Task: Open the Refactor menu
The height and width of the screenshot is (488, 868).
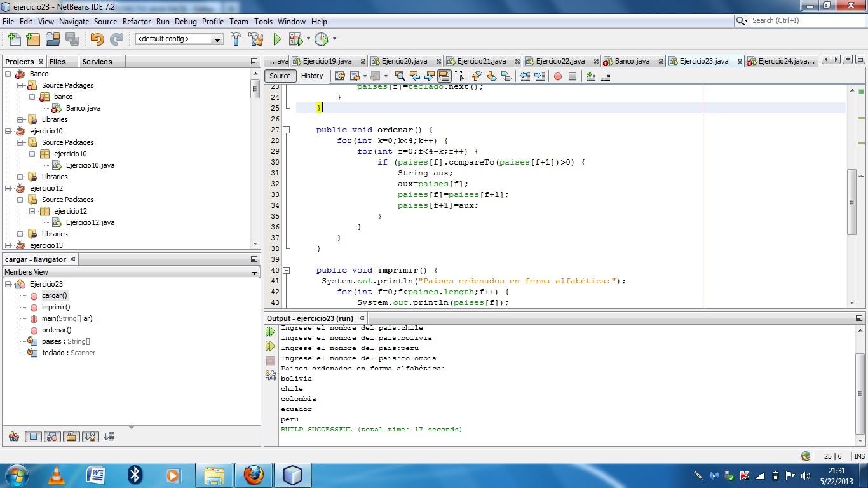Action: (136, 21)
